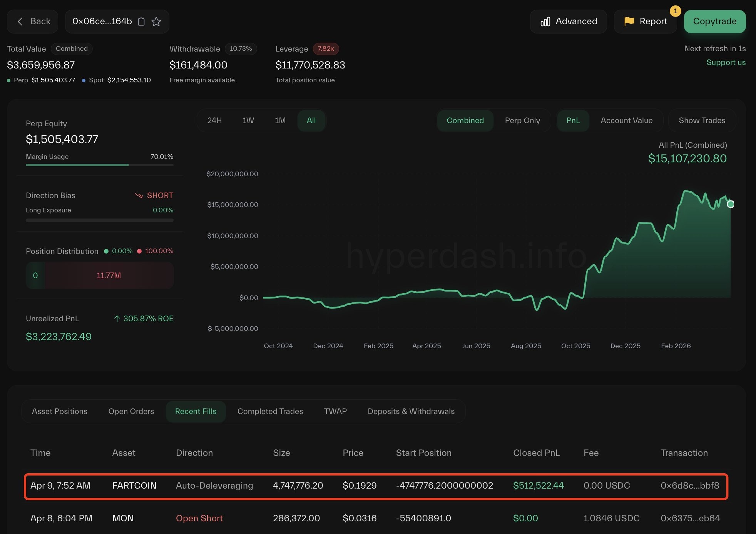Click the bar chart icon next to Advanced
Screen dimensions: 756x534
pos(545,22)
